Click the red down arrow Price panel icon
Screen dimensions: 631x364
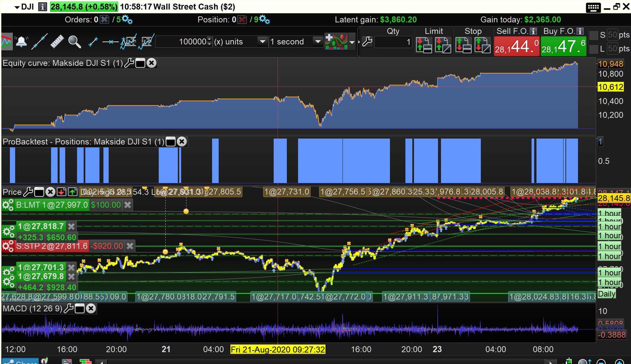61,192
